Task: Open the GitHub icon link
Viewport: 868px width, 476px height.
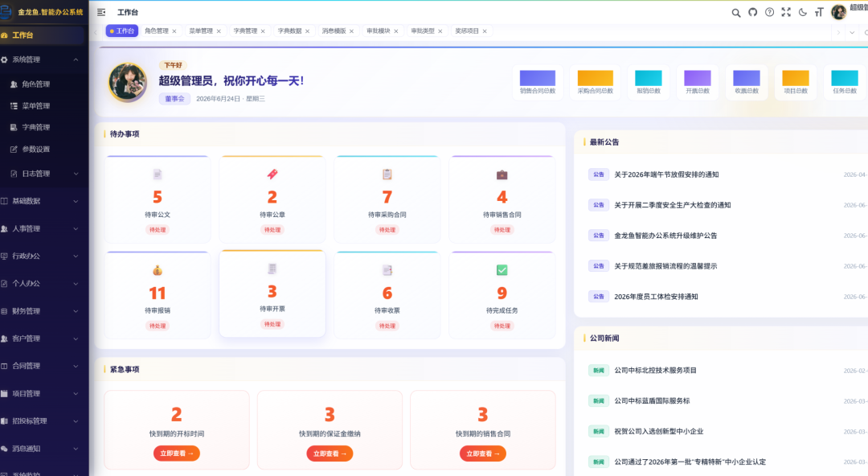Action: pos(752,12)
